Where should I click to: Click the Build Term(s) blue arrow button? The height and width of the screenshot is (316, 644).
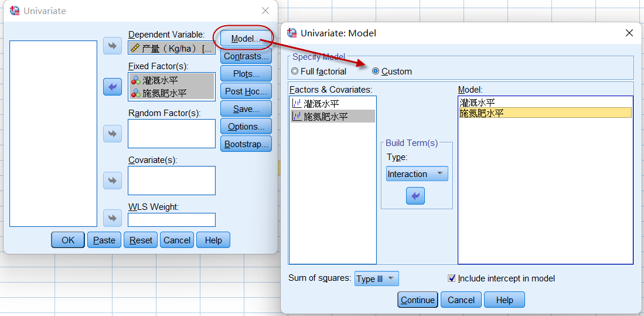(x=415, y=196)
